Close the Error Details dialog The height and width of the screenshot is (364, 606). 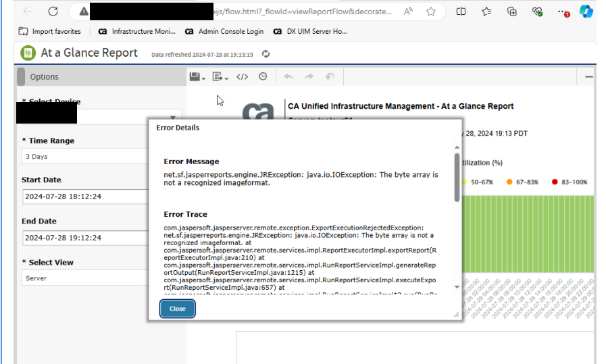pyautogui.click(x=177, y=309)
